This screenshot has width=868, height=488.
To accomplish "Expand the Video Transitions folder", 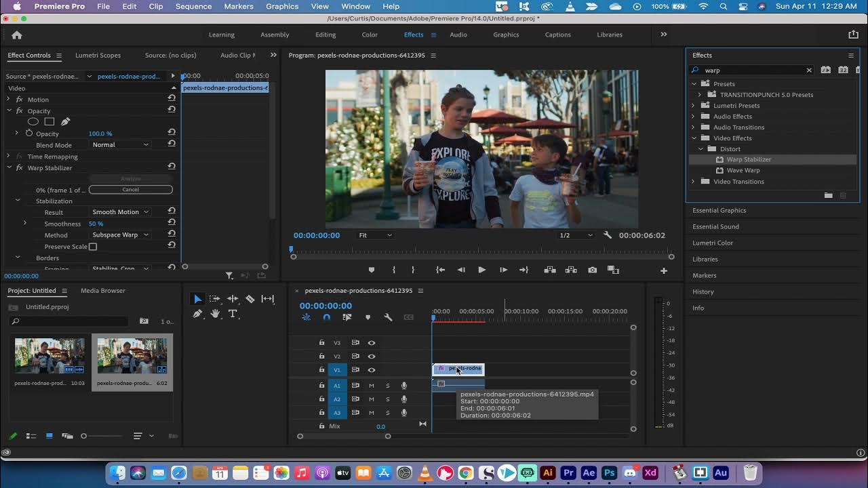I will tap(693, 182).
